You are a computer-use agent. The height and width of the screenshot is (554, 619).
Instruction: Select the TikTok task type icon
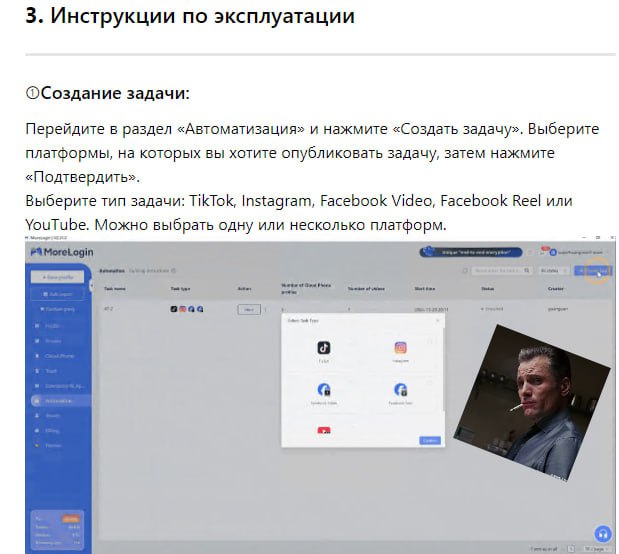click(323, 348)
